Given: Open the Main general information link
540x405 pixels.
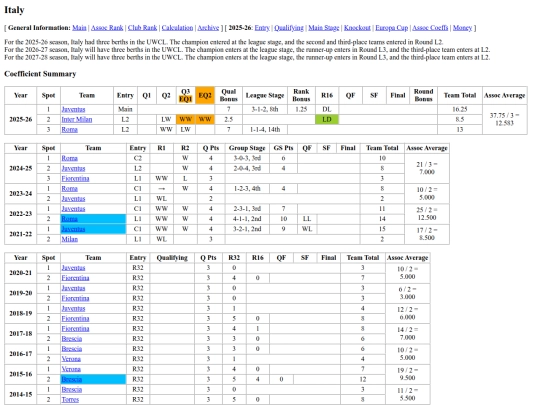Looking at the screenshot, I should point(79,28).
